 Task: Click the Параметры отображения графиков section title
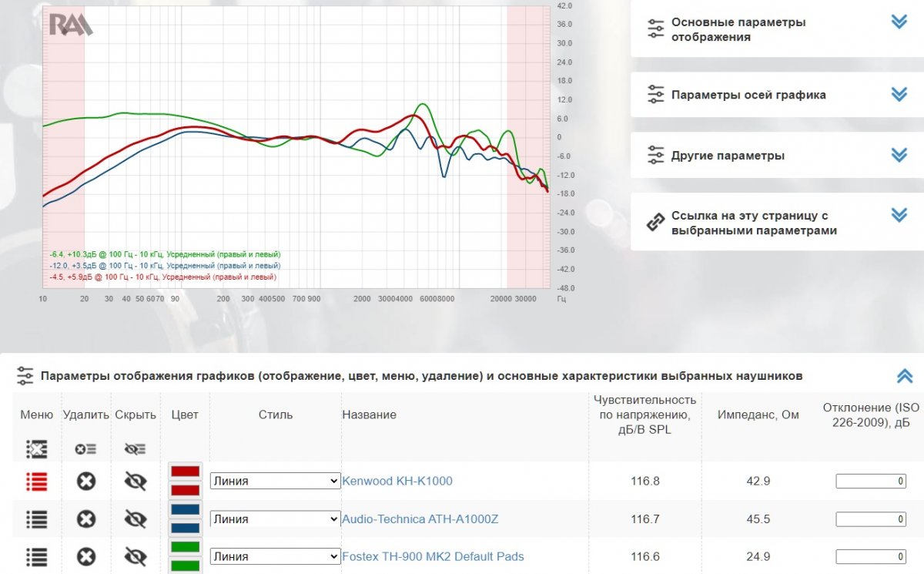[x=421, y=376]
